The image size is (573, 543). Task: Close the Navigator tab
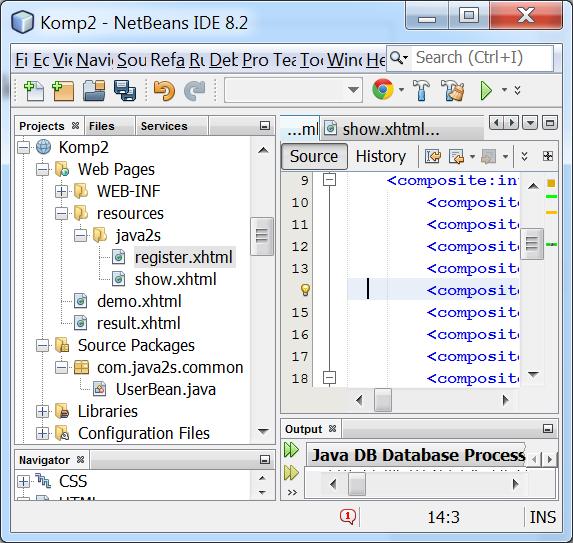tap(80, 459)
